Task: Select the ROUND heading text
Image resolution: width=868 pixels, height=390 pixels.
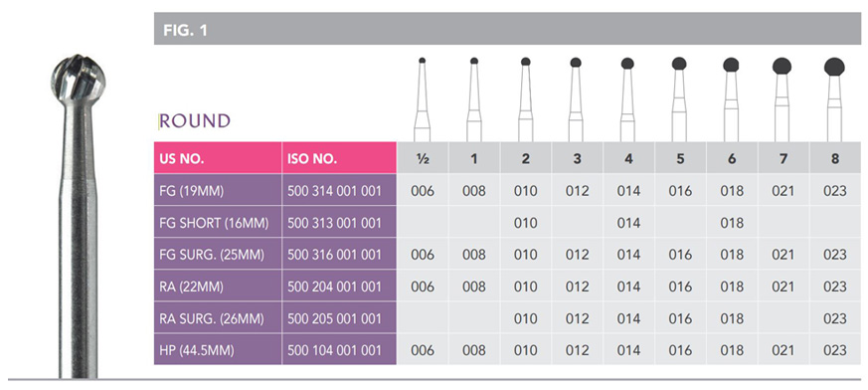Action: click(x=194, y=120)
